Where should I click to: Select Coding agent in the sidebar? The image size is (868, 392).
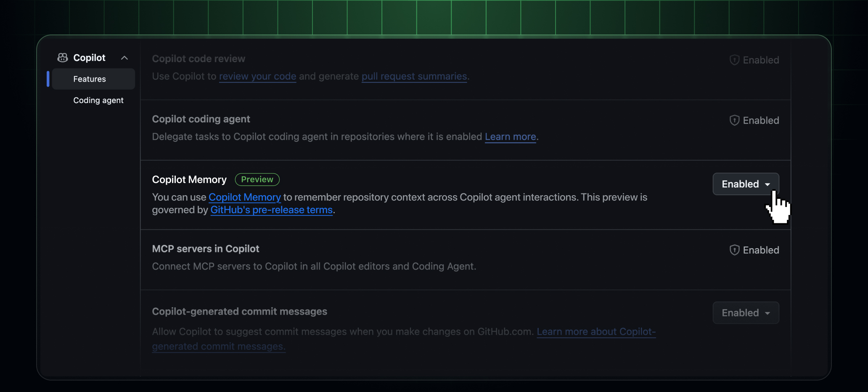point(98,100)
